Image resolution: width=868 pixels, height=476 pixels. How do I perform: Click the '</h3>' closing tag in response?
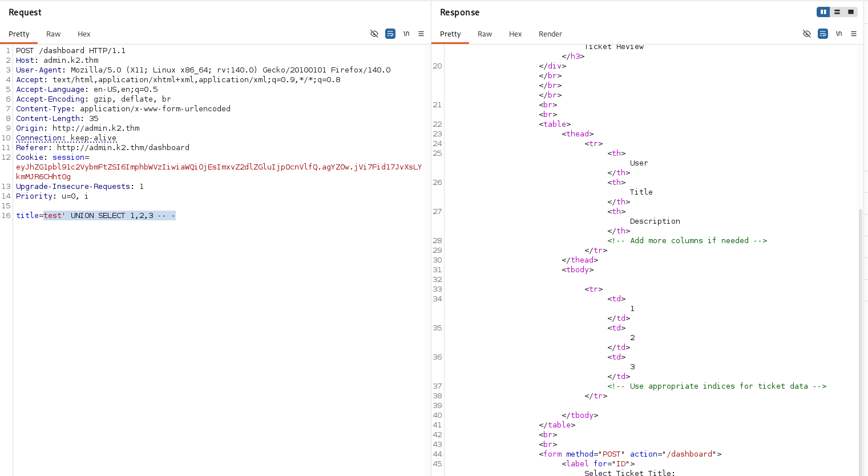(x=573, y=56)
